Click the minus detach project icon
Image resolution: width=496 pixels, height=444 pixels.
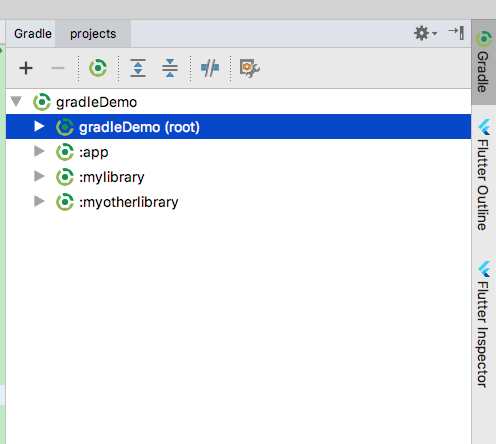(x=58, y=68)
